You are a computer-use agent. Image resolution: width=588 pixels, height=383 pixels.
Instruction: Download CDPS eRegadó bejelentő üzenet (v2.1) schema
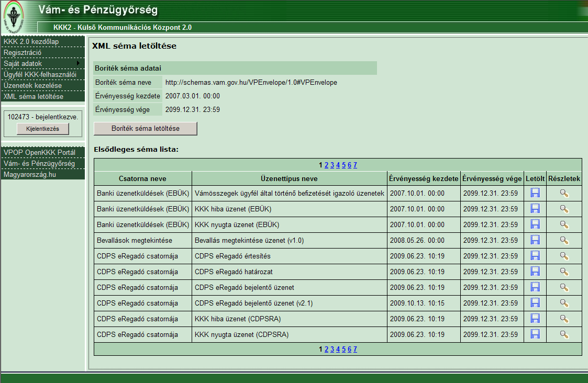point(535,303)
